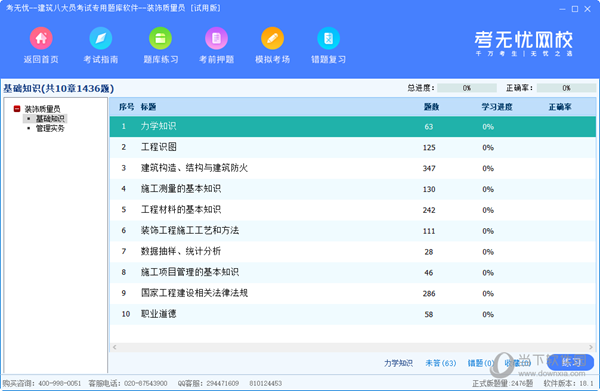Select chapter 国家工程建设相关法律法规
The height and width of the screenshot is (391, 600).
[352, 293]
